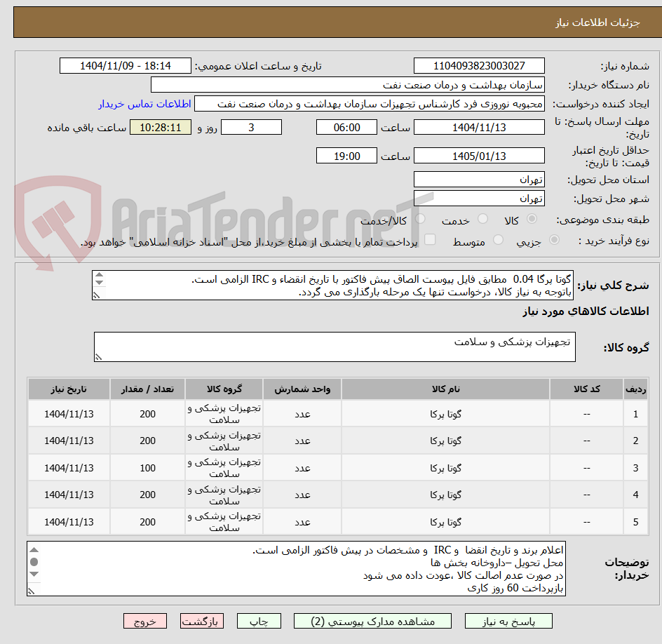Click the remaining days field showing 3

251,127
